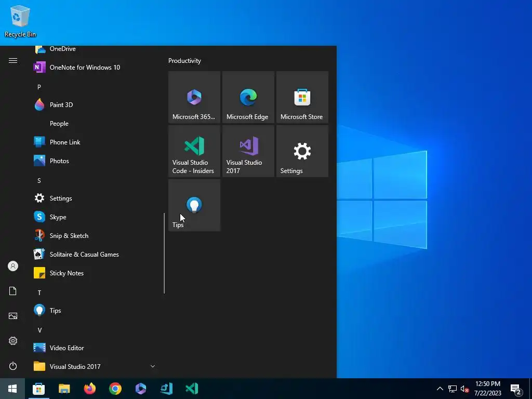Screen dimensions: 532x399
Task: Open the Microsoft 365 tile
Action: click(x=194, y=97)
